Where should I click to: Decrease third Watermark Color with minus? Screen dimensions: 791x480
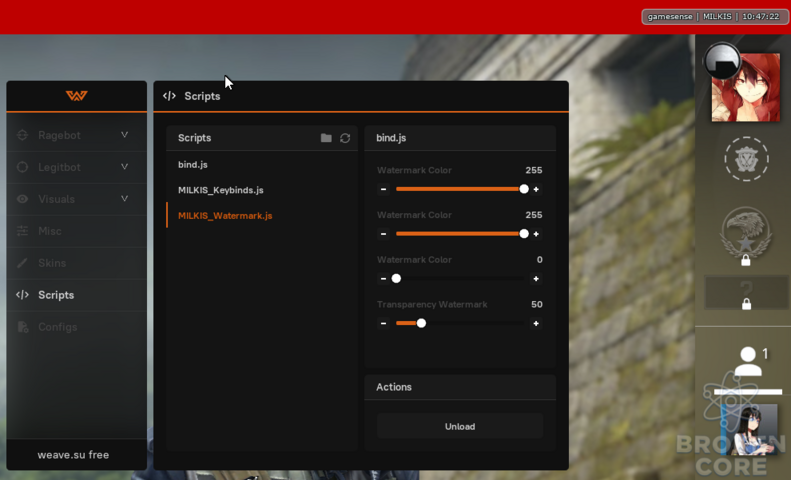click(383, 278)
